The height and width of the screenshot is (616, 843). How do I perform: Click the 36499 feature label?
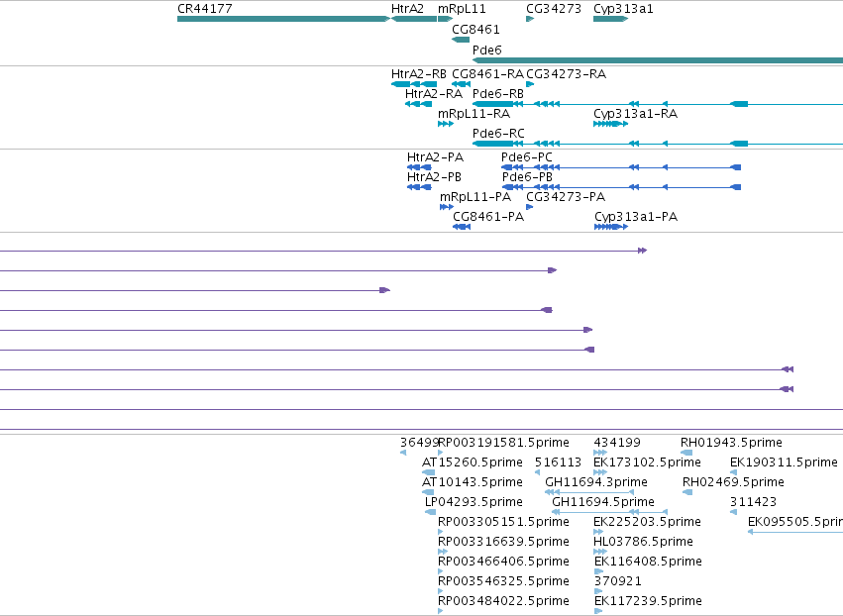(x=419, y=443)
